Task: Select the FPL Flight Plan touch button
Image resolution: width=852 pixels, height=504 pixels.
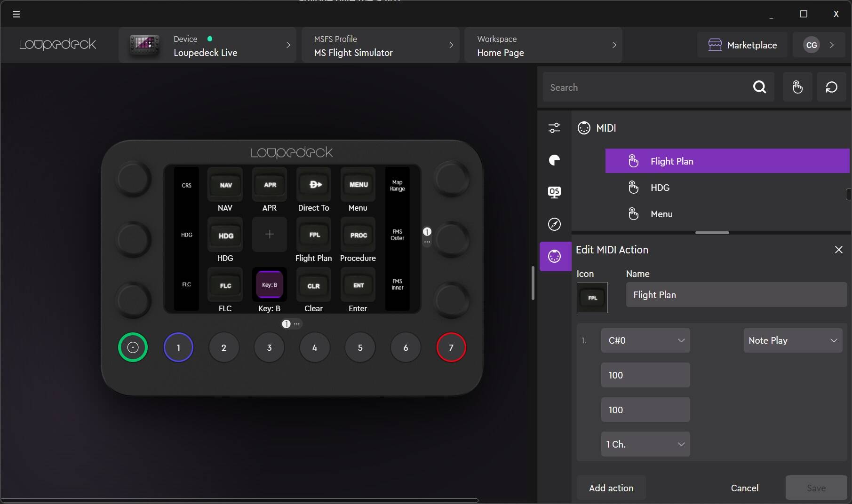Action: pyautogui.click(x=314, y=235)
